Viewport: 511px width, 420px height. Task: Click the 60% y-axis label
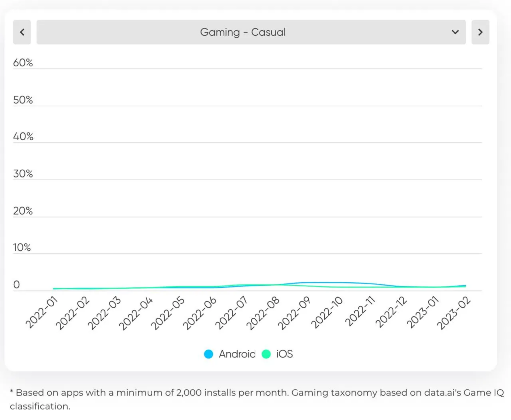(x=23, y=63)
